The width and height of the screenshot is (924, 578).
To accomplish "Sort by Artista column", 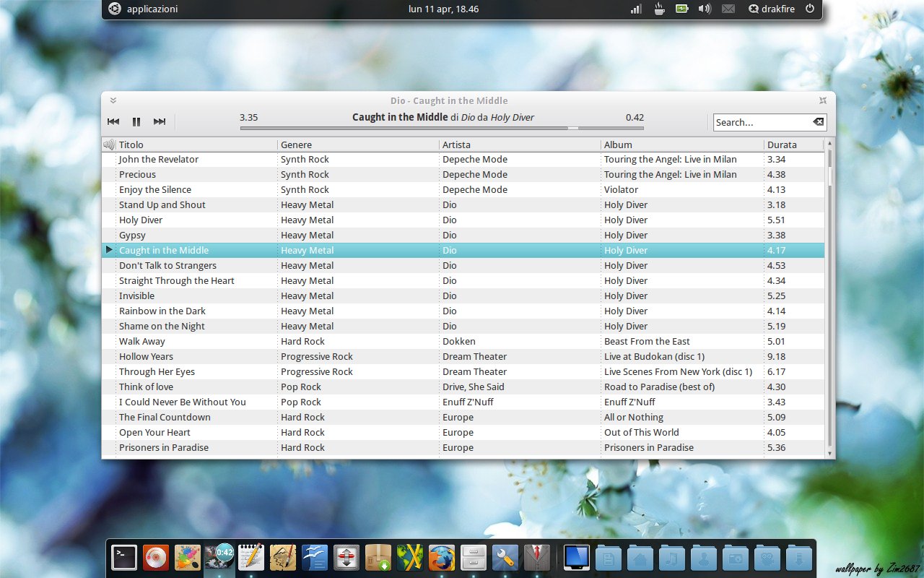I will 520,144.
